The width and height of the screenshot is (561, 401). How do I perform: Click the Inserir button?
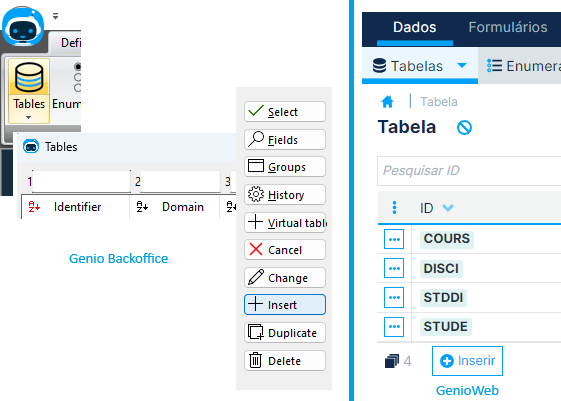click(x=467, y=361)
